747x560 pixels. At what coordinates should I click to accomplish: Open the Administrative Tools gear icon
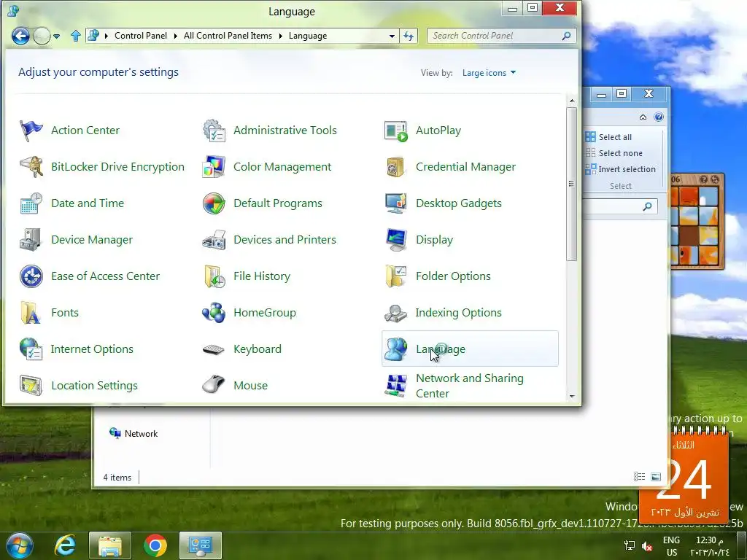coord(214,131)
